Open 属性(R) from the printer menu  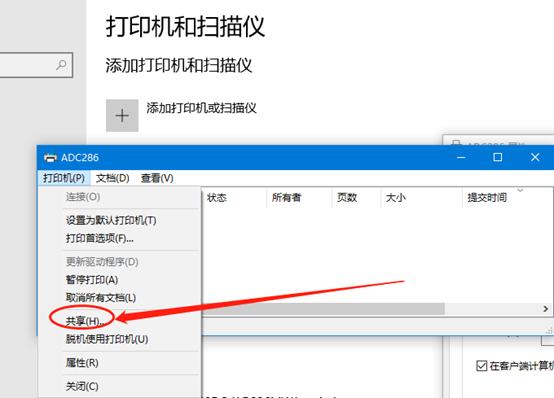pos(82,363)
